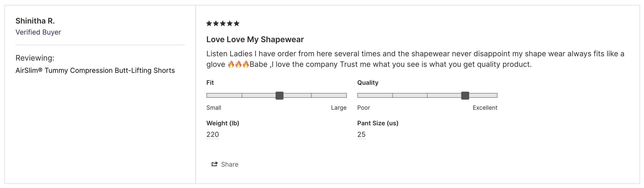Click the fourth rating star
Screen dimensions: 644x188
point(229,23)
